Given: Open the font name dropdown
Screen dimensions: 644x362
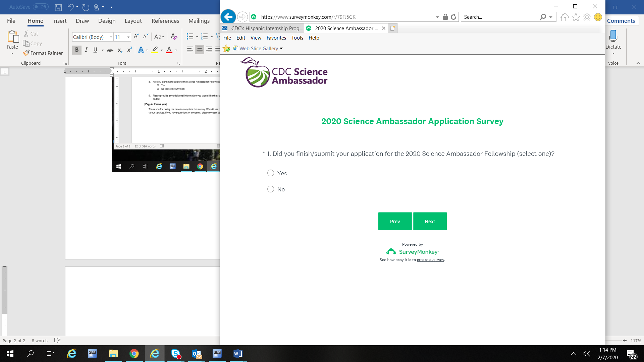Looking at the screenshot, I should pyautogui.click(x=111, y=37).
